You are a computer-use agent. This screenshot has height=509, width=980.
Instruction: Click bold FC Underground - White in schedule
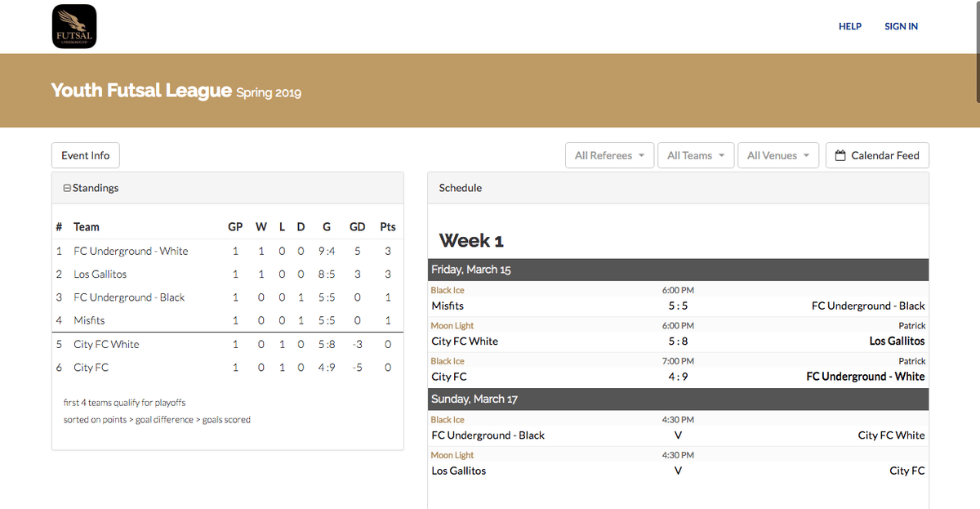coord(866,377)
